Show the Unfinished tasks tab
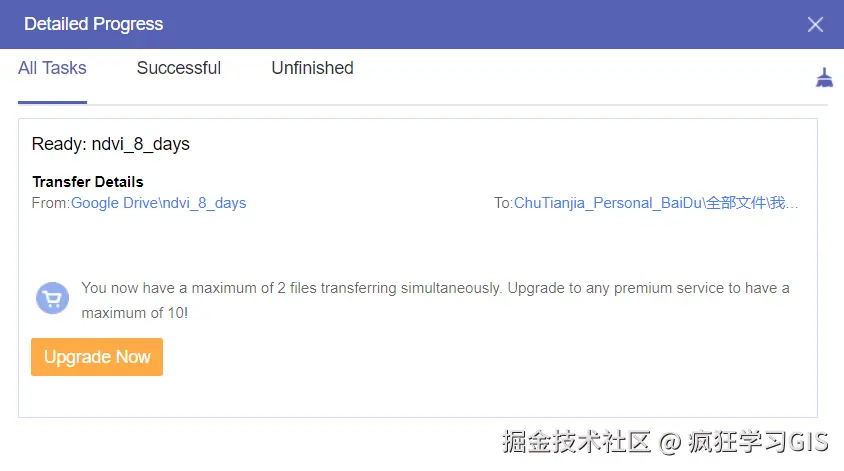 312,68
